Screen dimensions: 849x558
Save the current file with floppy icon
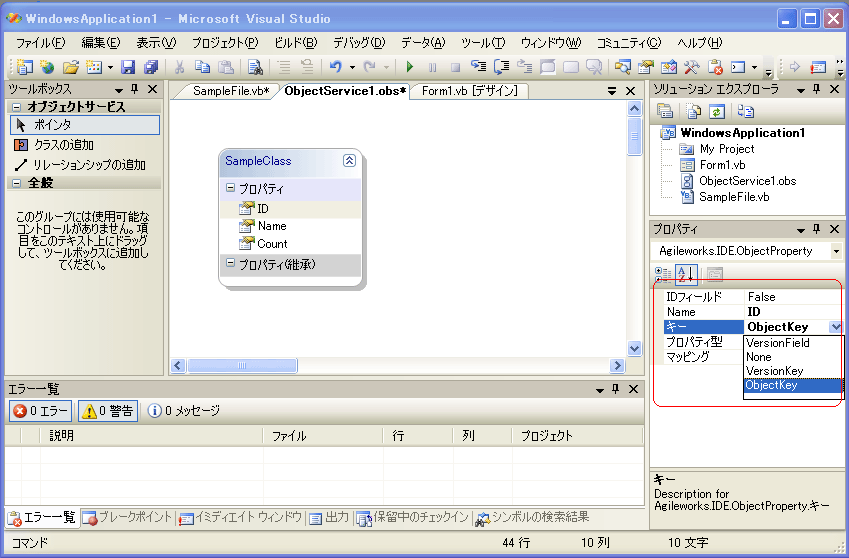pos(128,67)
